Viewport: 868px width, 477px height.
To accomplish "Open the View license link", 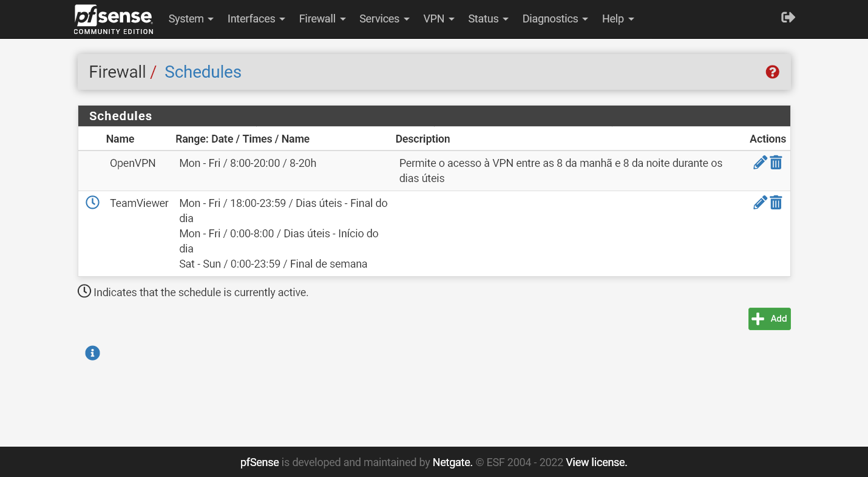I will click(595, 462).
